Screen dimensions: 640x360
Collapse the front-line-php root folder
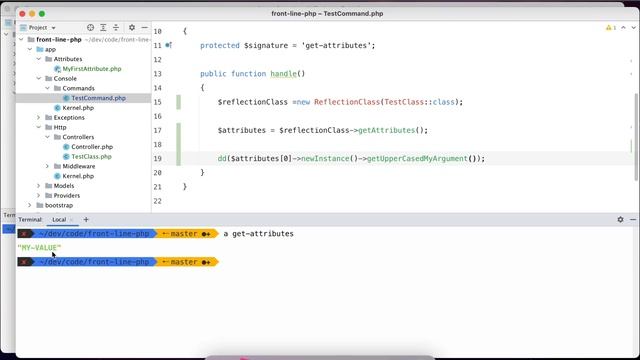click(x=22, y=40)
